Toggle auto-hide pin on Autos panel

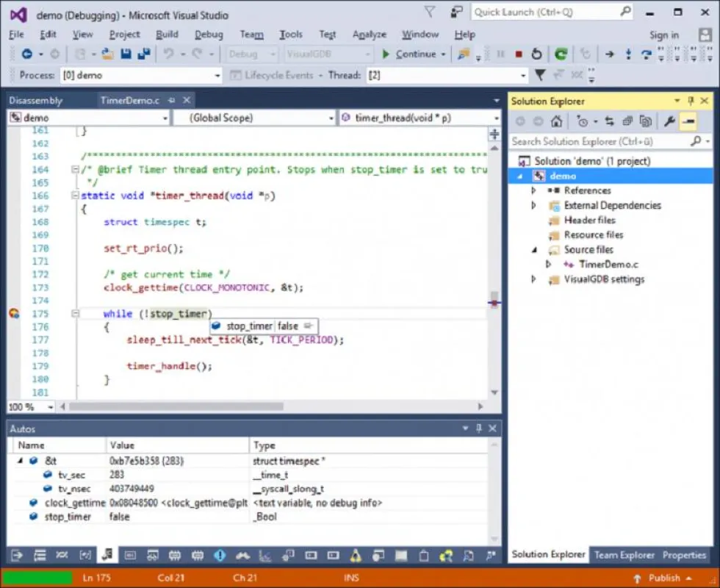(x=479, y=428)
